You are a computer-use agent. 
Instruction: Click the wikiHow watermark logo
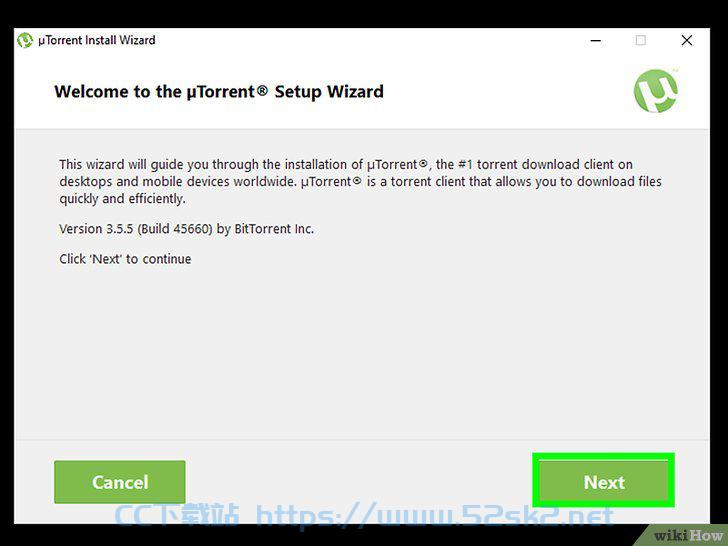click(x=688, y=535)
